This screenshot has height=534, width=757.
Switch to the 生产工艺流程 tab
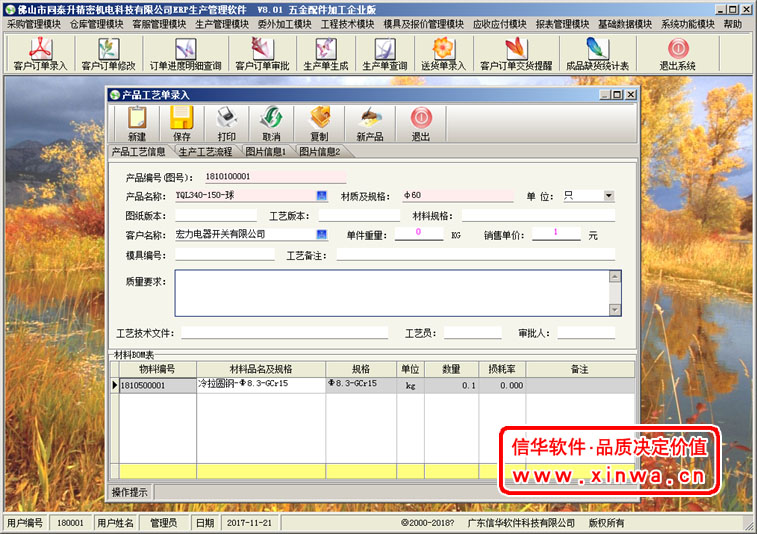pos(205,152)
